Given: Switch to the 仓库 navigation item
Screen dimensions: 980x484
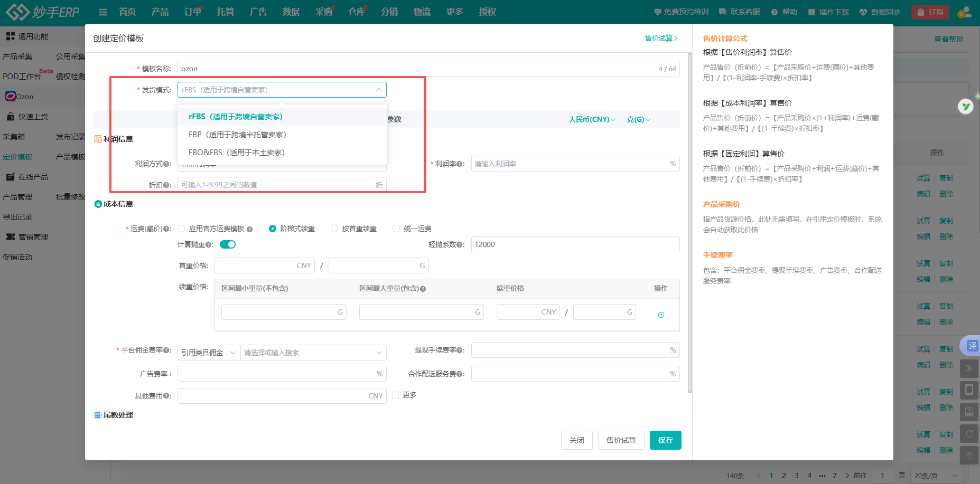Looking at the screenshot, I should [x=357, y=11].
